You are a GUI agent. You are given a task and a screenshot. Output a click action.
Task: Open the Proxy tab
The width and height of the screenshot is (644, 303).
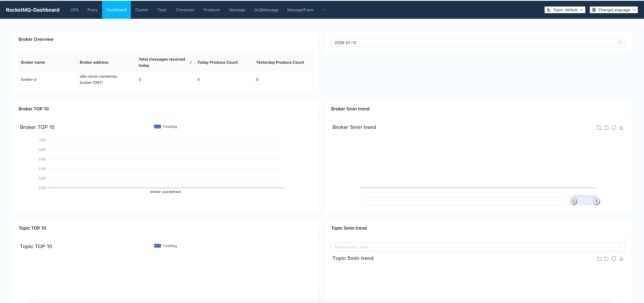click(x=92, y=10)
